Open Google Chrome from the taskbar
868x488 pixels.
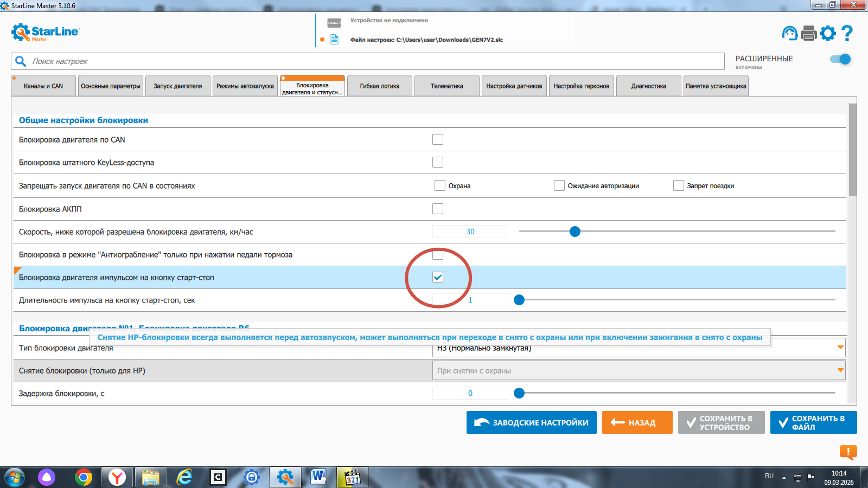(84, 477)
